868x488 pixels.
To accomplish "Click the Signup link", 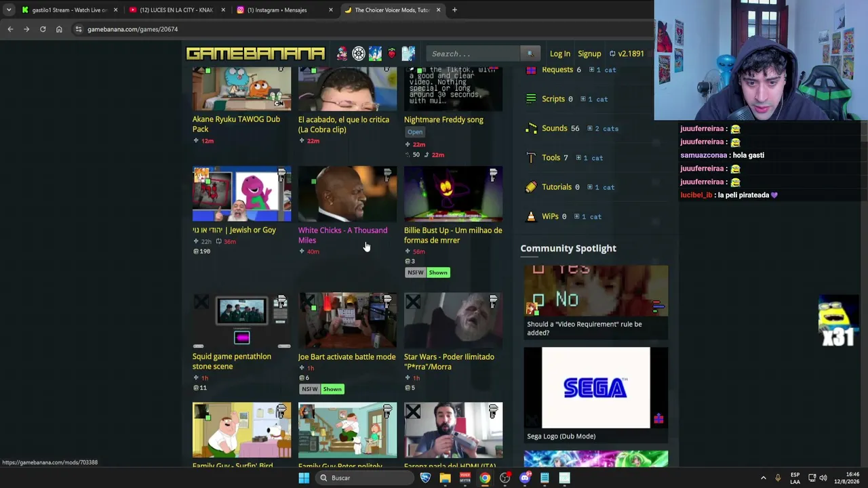I will 589,54.
